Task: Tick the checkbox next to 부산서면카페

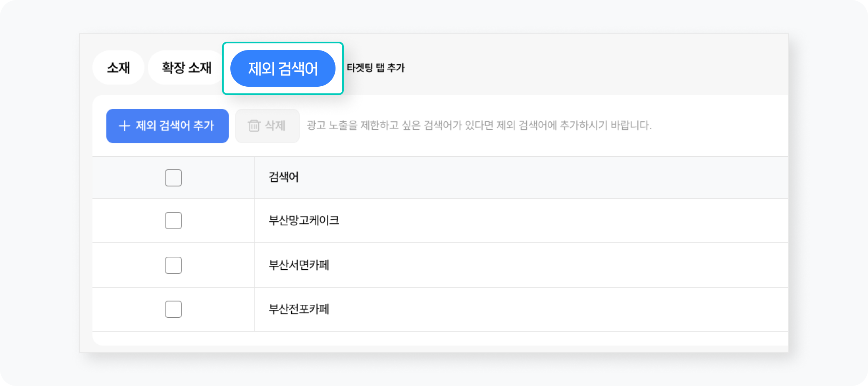Action: pos(173,265)
